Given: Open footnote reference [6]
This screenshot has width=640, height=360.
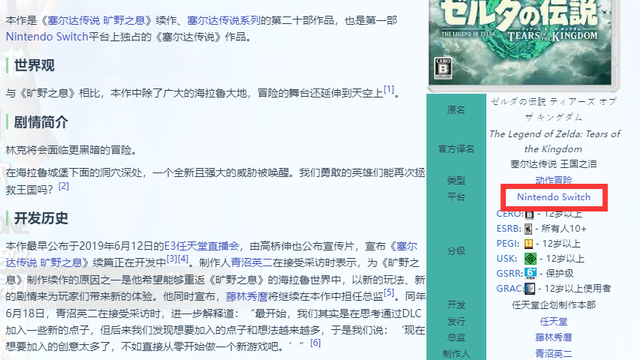Looking at the screenshot, I should [x=315, y=343].
